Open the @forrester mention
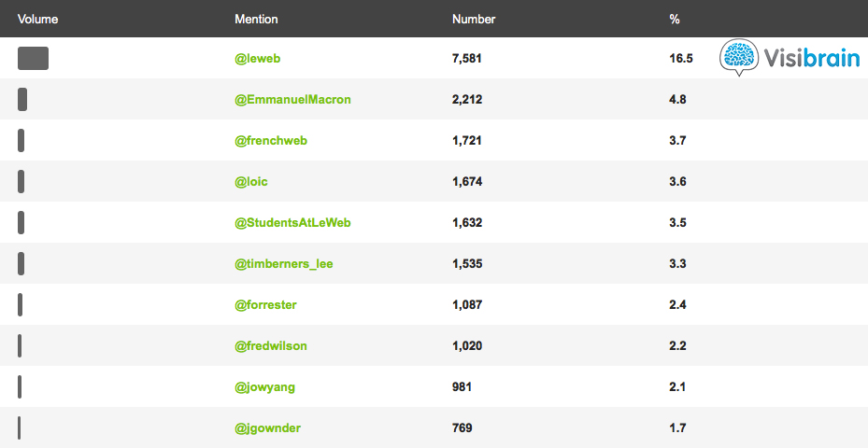Screen dimensions: 868x448 (266, 305)
